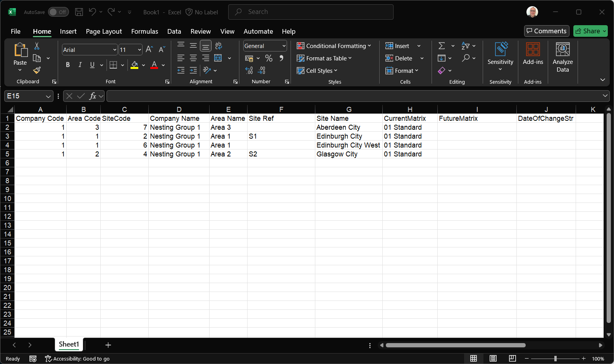Image resolution: width=614 pixels, height=364 pixels.
Task: Open the Page Layout tab
Action: (x=104, y=31)
